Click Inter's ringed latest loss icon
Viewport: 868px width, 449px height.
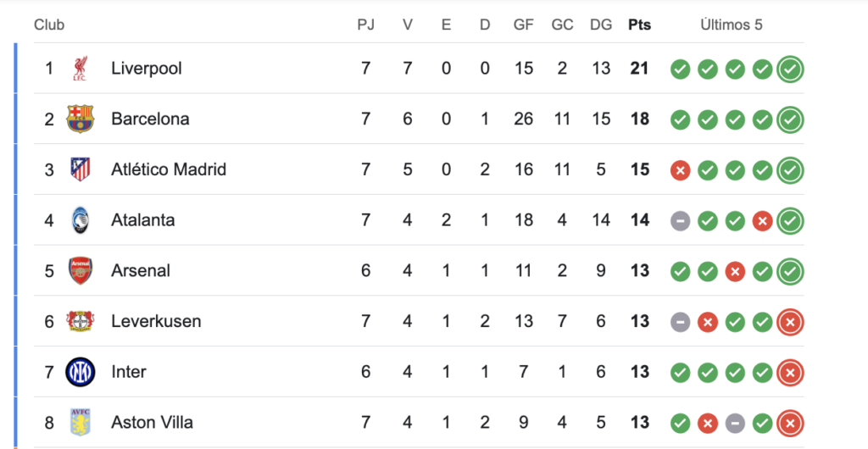[x=790, y=373]
